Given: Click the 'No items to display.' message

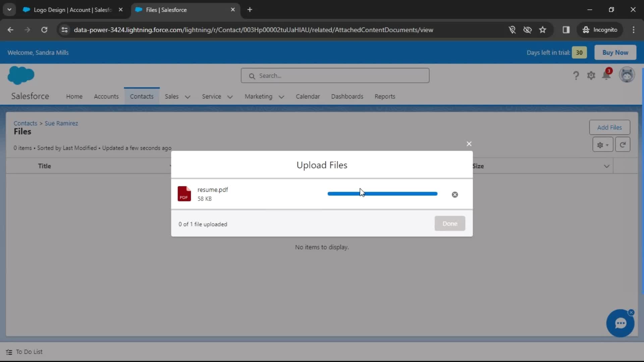Looking at the screenshot, I should coord(322,247).
